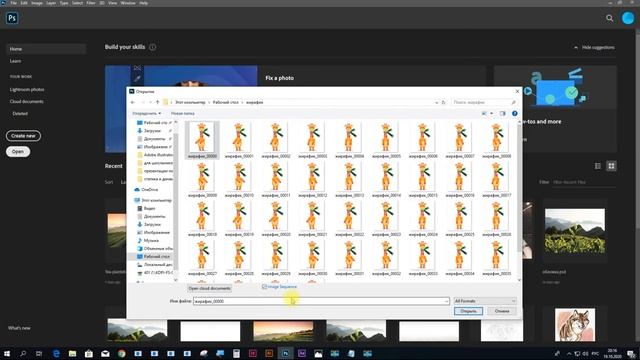The height and width of the screenshot is (360, 640).
Task: Open Windows taskbar search
Action: pyautogui.click(x=23, y=353)
